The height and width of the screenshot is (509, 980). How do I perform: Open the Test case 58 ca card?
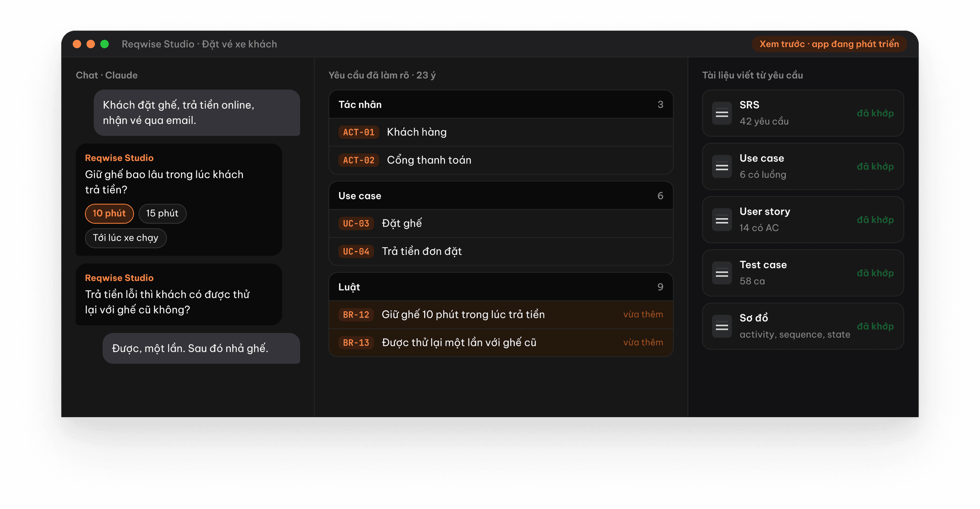point(803,273)
